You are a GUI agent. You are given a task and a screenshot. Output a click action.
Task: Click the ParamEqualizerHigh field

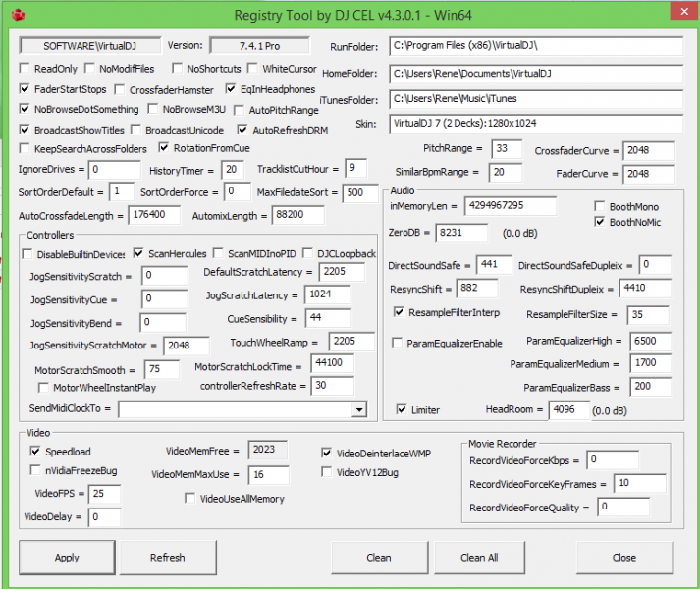650,342
